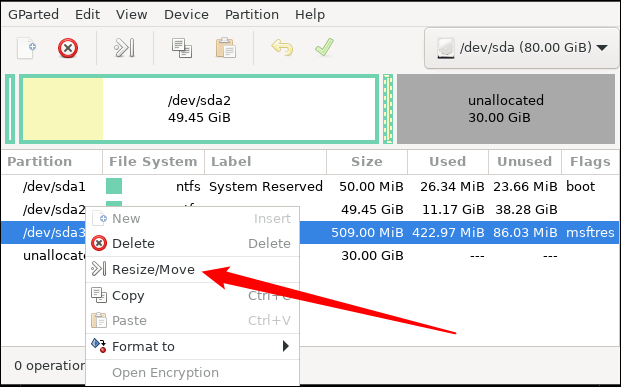
Task: Click the New partition toolbar icon
Action: 27,48
